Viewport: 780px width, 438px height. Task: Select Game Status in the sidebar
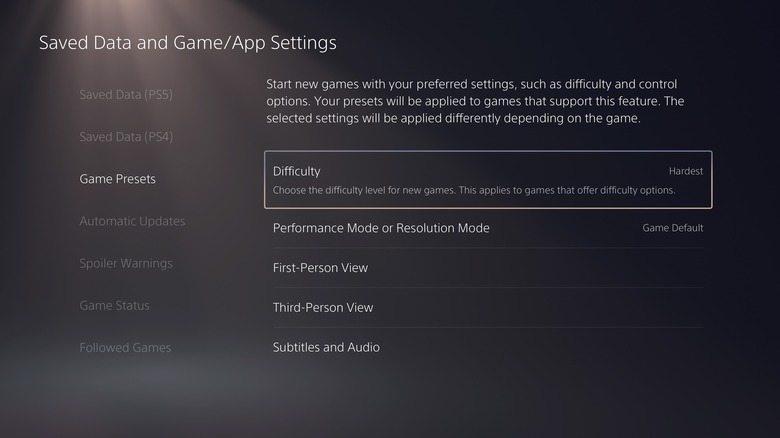pyautogui.click(x=114, y=305)
